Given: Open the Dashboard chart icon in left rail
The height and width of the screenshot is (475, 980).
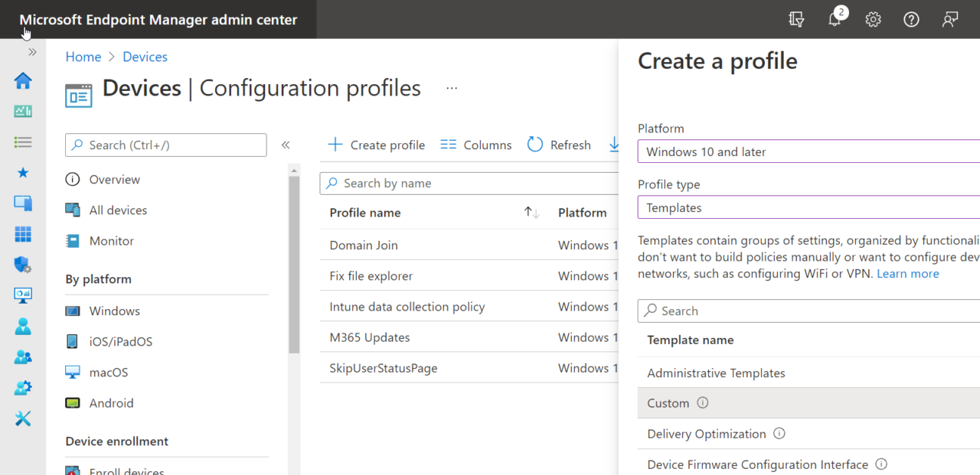Looking at the screenshot, I should tap(23, 111).
